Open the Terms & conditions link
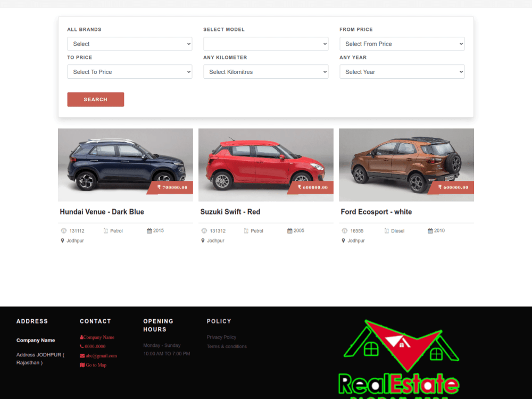Screen dimensions: 532x399 227,346
